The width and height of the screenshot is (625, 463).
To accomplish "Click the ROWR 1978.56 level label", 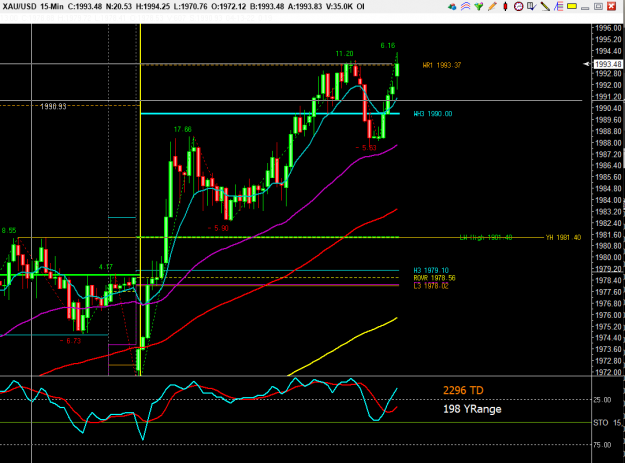I will pyautogui.click(x=434, y=278).
